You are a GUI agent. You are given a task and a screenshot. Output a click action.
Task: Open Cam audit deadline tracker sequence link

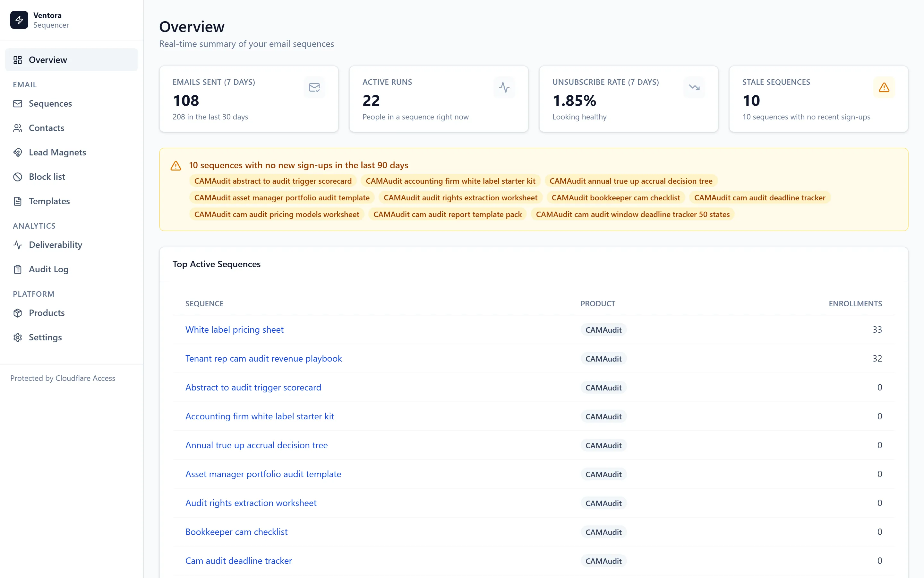[x=239, y=561]
